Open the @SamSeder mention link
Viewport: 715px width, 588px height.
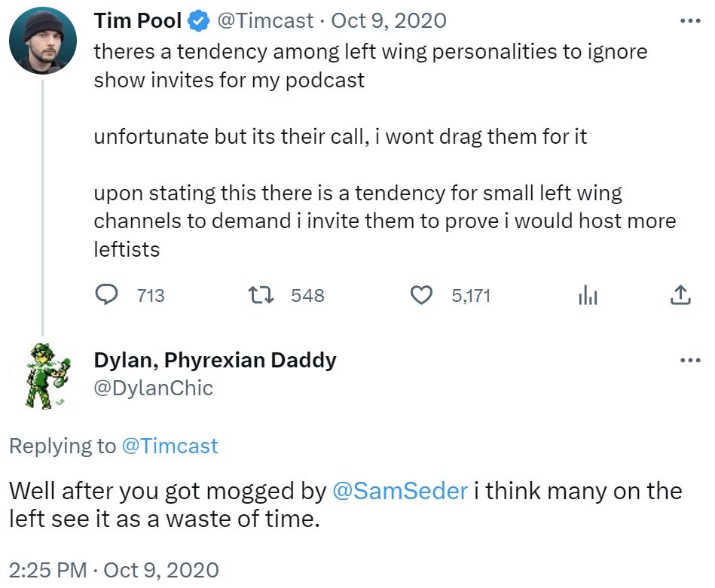(x=400, y=491)
